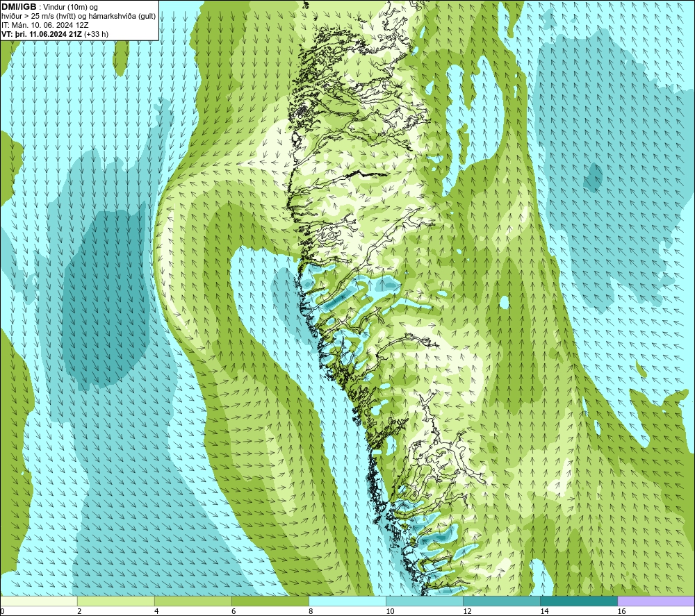695x616 pixels.
Task: Click the dark teal 14–16 m/s legend swatch
Action: (x=579, y=601)
